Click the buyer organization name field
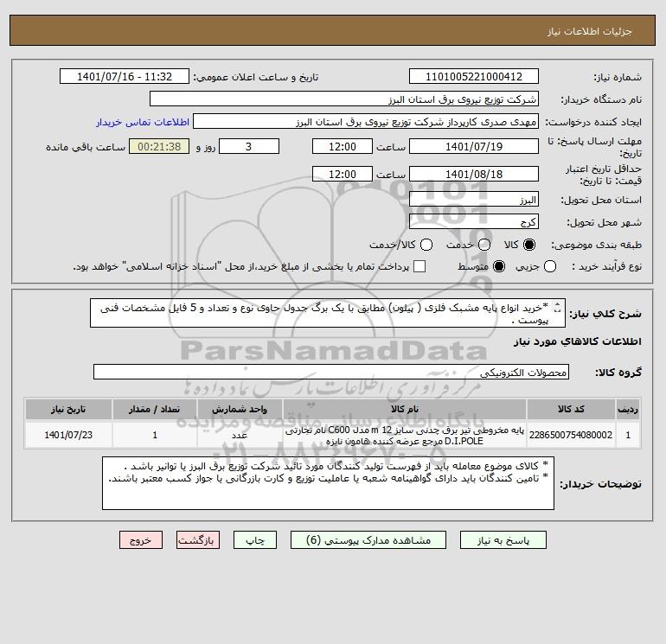The height and width of the screenshot is (644, 666). click(344, 99)
